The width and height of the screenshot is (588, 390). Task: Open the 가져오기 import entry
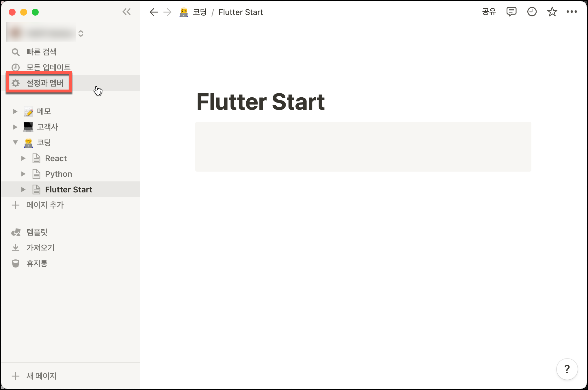point(70,248)
